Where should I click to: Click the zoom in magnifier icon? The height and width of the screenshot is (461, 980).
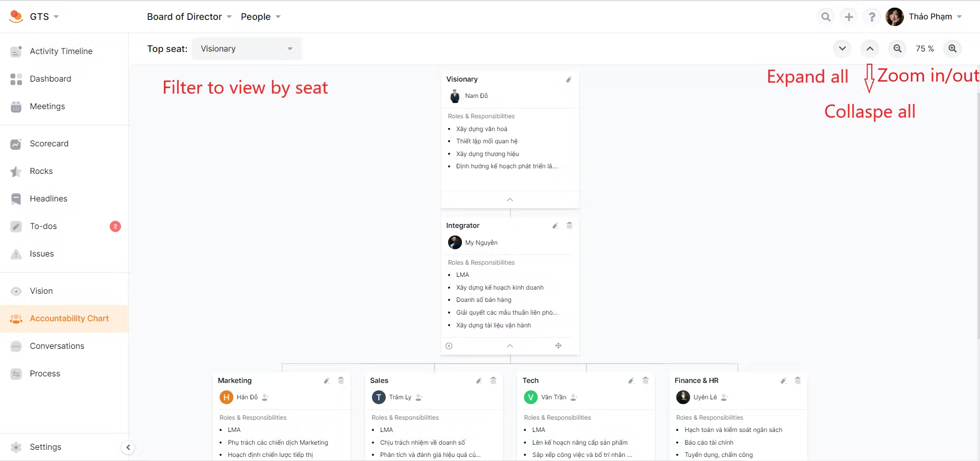pos(952,48)
